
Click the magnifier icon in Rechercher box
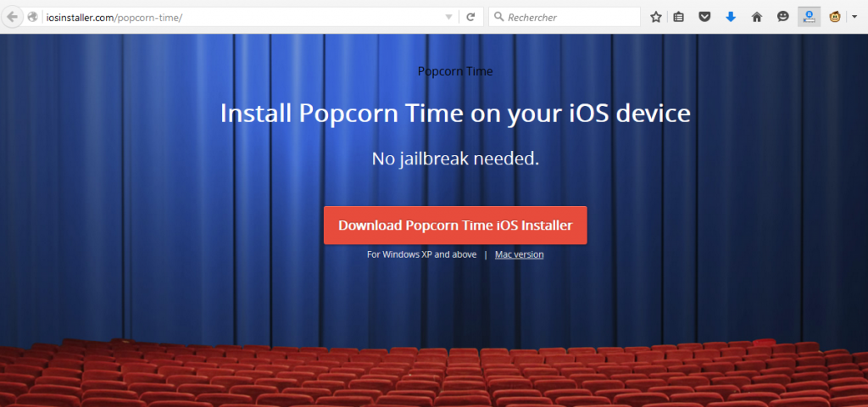point(498,17)
